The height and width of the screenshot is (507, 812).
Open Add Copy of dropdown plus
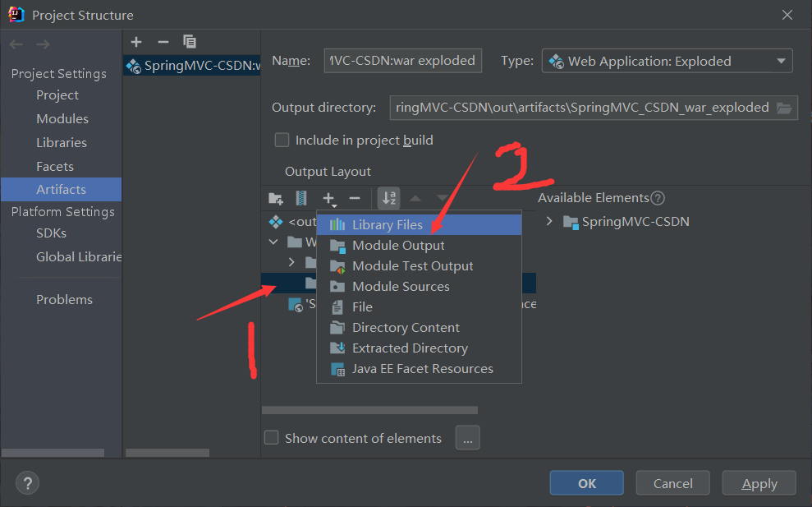(x=329, y=199)
